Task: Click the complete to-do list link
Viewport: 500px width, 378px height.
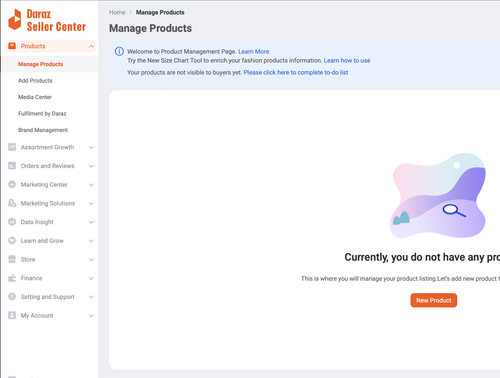Action: 296,72
